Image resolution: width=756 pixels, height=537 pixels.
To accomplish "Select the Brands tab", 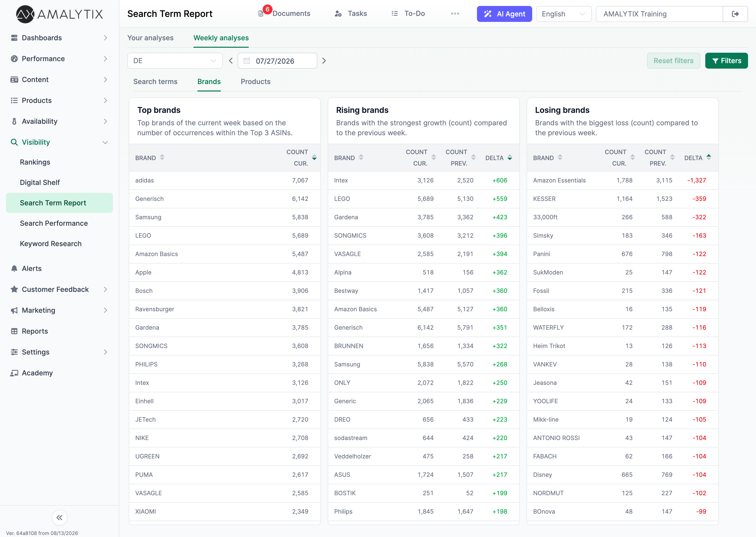I will coord(209,81).
